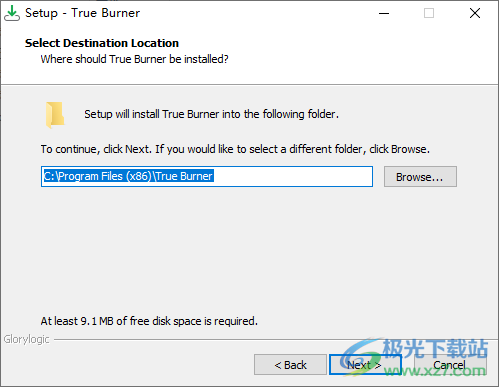Screen dimensions: 499x387
Task: Close the Setup - True Burner window
Action: point(475,13)
